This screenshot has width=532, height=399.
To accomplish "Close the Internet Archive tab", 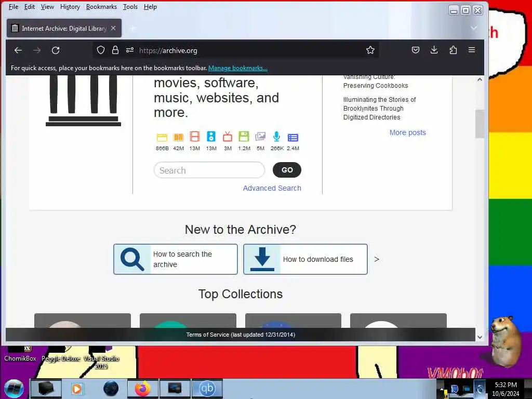I will tap(113, 28).
